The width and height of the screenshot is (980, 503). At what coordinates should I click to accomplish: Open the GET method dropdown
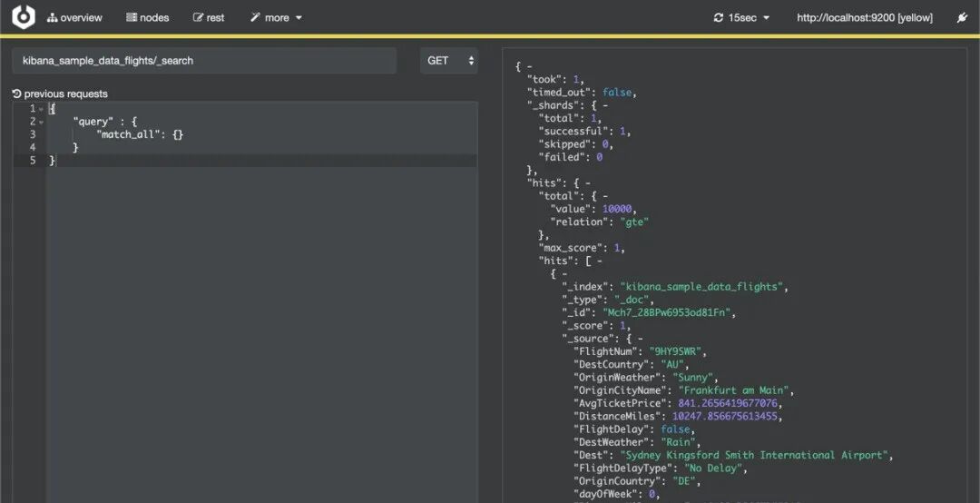[449, 61]
